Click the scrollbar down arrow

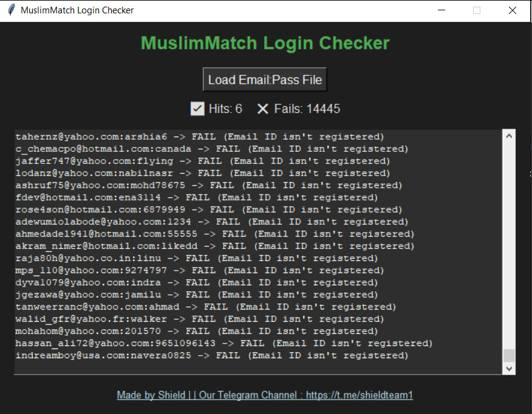tap(508, 368)
